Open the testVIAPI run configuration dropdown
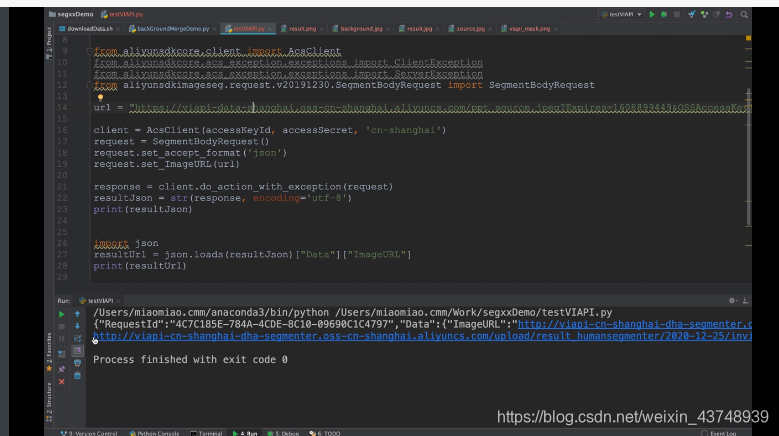The height and width of the screenshot is (436, 779). click(x=622, y=14)
